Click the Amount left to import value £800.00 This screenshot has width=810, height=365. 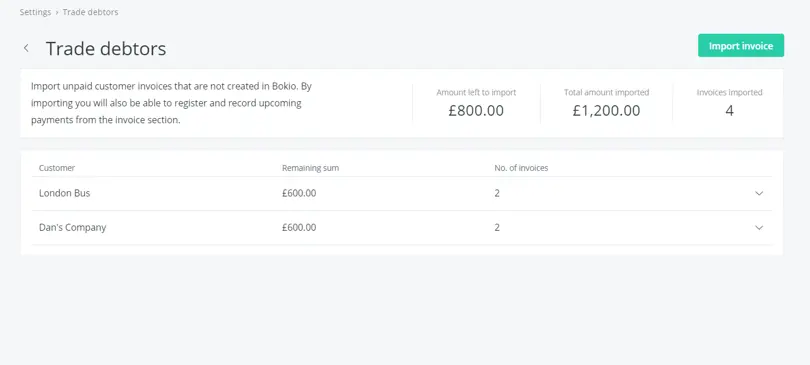point(476,110)
